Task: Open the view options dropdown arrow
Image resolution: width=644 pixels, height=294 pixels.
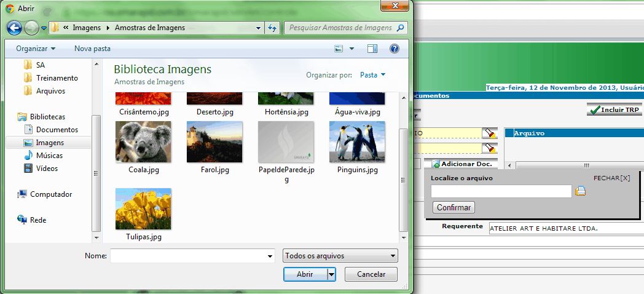Action: pos(351,49)
